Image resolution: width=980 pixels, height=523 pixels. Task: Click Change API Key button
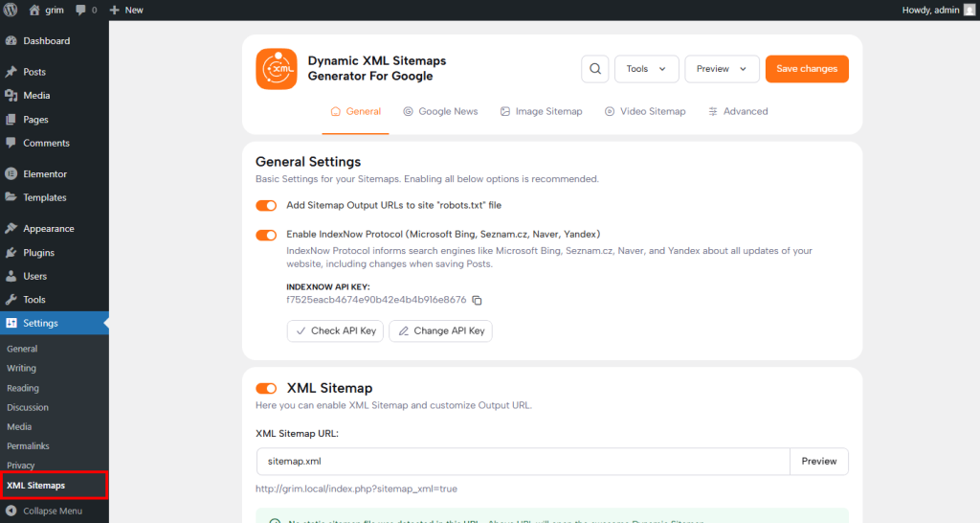[x=440, y=330]
